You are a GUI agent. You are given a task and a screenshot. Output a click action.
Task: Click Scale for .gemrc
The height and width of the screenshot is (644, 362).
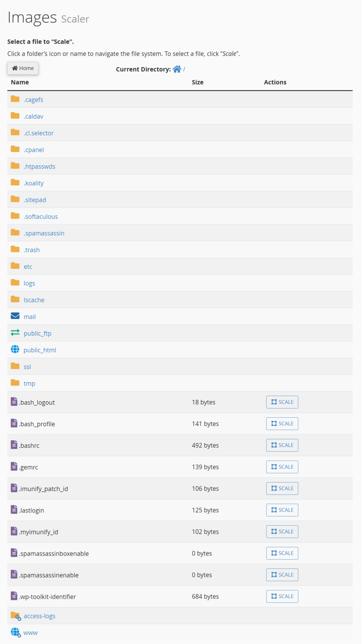click(x=282, y=467)
